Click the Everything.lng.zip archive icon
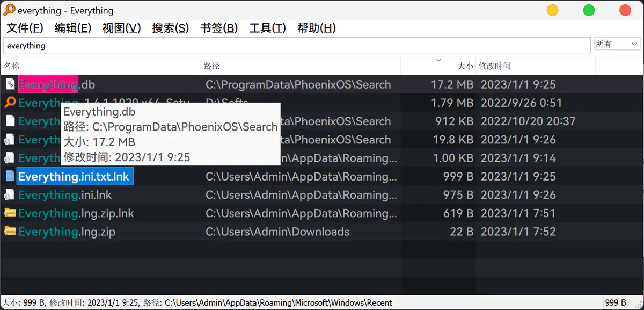Screen dimensions: 644x310 [10, 232]
